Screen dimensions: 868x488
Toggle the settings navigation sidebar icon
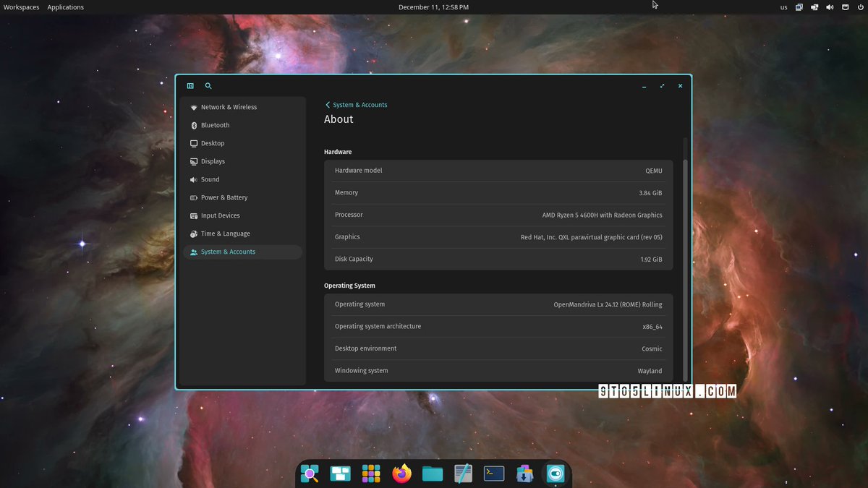[x=190, y=86]
